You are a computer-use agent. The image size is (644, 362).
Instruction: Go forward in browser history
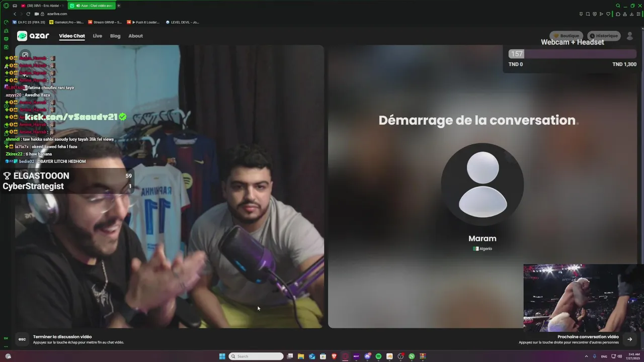[21, 14]
